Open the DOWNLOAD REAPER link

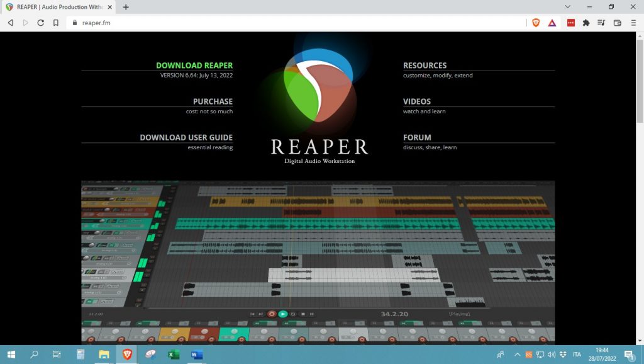[x=194, y=65]
